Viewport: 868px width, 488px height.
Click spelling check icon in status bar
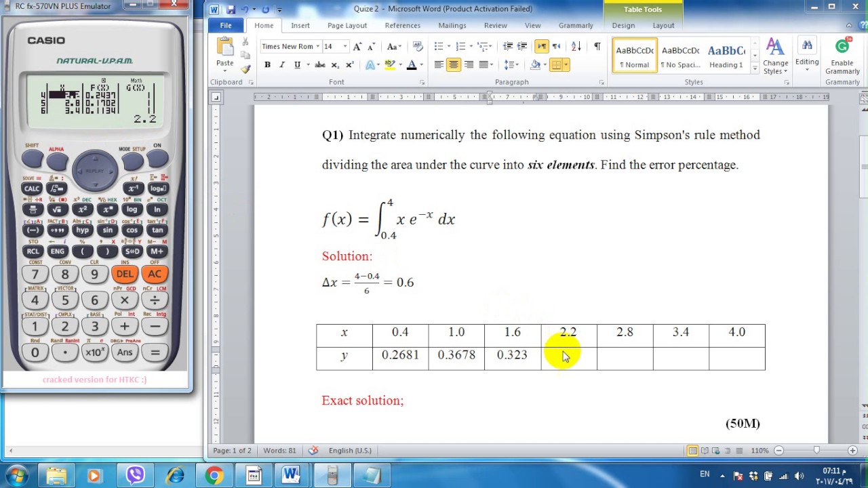313,450
